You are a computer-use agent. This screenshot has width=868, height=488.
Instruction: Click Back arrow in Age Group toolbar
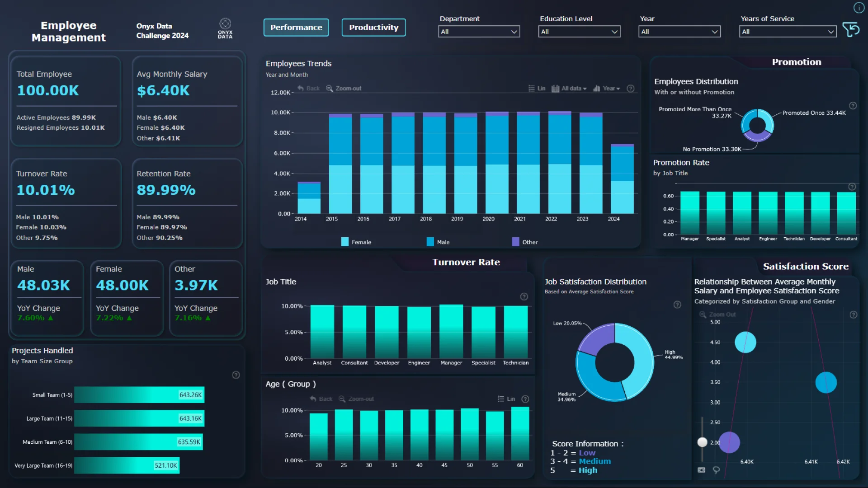coord(321,399)
